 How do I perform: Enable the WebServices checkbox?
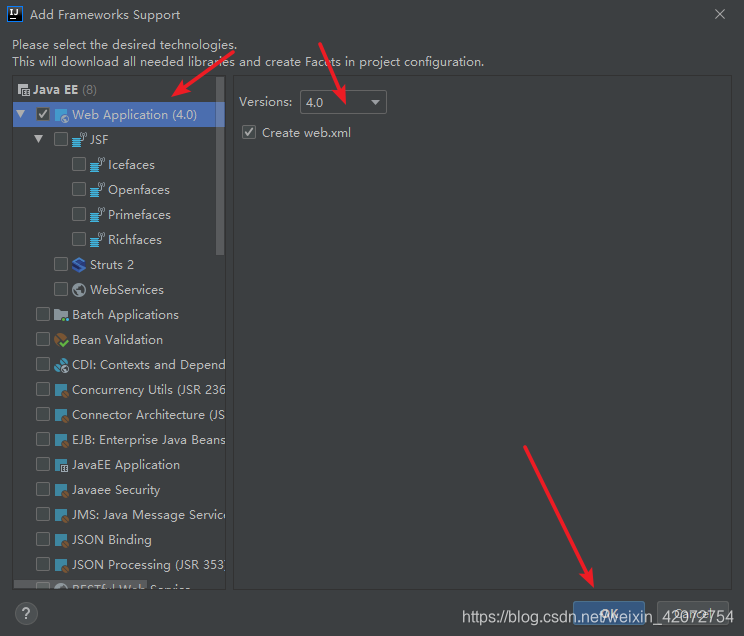coord(61,289)
